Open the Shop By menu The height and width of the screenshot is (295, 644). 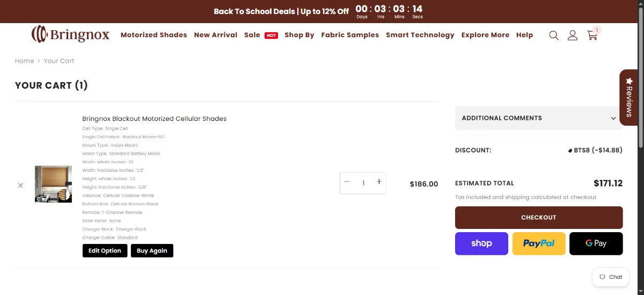[299, 35]
